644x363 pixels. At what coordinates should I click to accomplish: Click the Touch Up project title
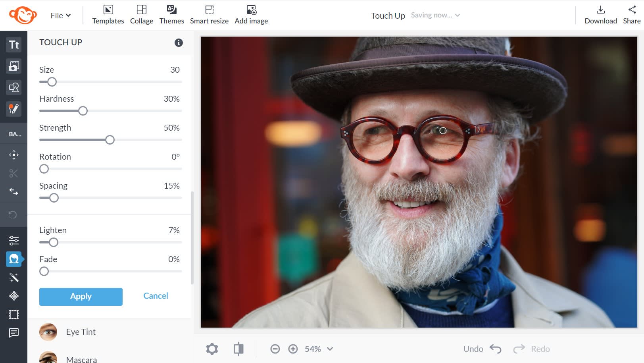tap(388, 15)
